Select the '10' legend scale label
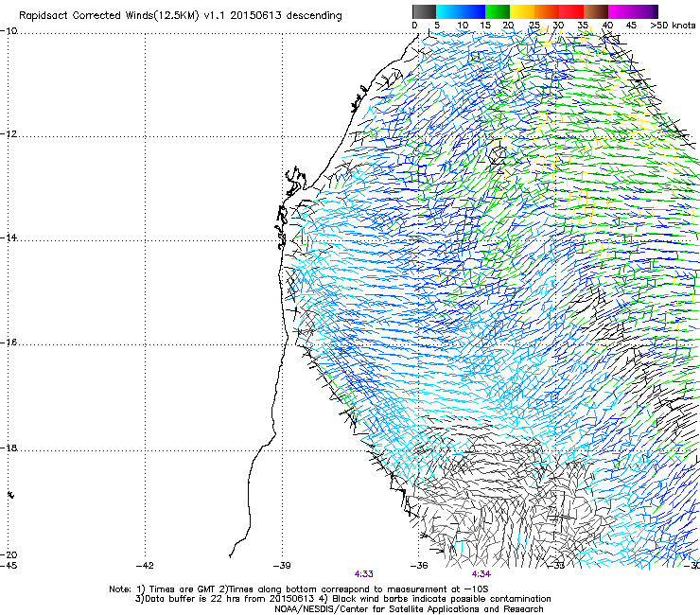This screenshot has width=700, height=615. click(463, 26)
